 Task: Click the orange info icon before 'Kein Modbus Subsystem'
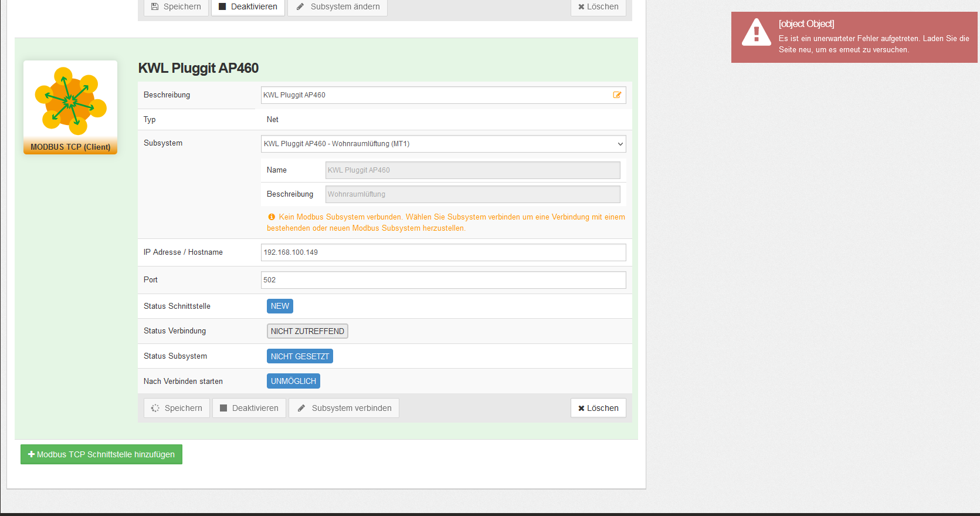coord(272,217)
